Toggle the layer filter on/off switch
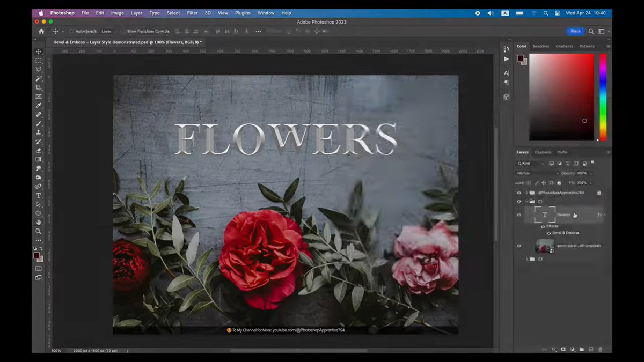Image resolution: width=644 pixels, height=362 pixels. click(x=593, y=162)
